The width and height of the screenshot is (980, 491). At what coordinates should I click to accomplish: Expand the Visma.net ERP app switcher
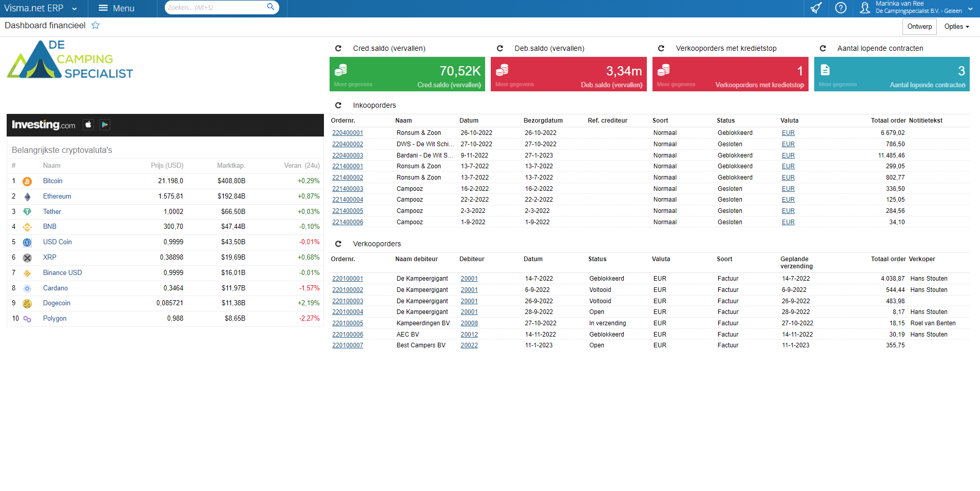click(74, 9)
